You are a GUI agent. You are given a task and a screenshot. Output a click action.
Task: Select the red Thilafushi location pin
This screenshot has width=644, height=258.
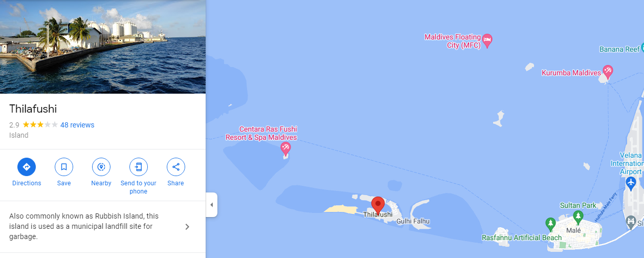378,205
